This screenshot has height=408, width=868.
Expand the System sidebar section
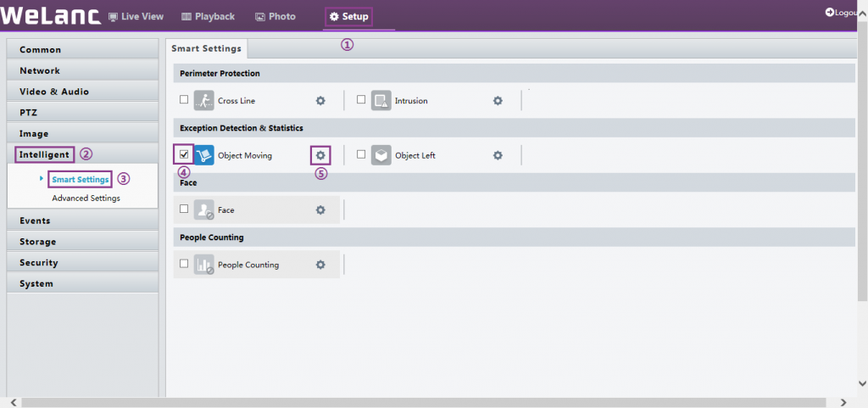coord(82,284)
